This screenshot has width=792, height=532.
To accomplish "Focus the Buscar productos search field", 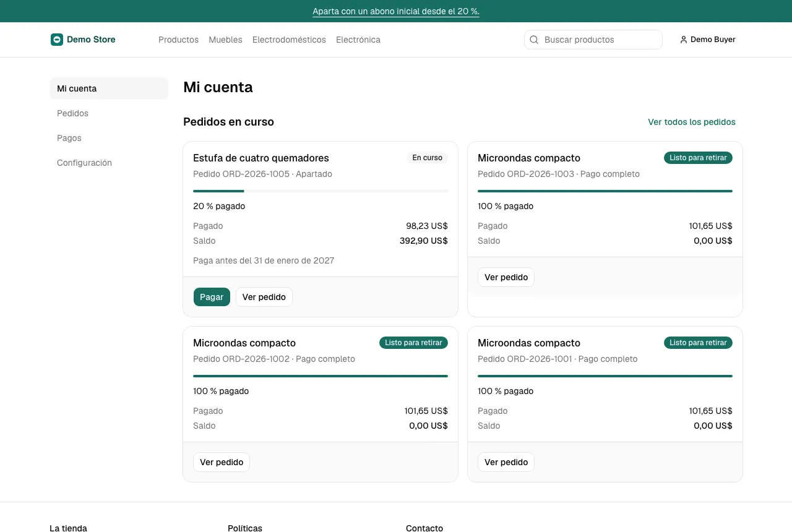I will (x=593, y=40).
